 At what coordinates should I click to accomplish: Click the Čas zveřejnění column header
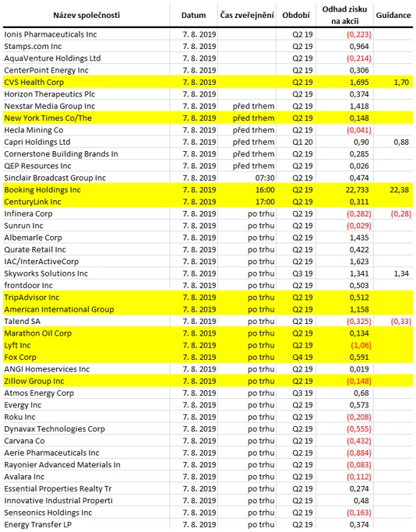tap(247, 16)
